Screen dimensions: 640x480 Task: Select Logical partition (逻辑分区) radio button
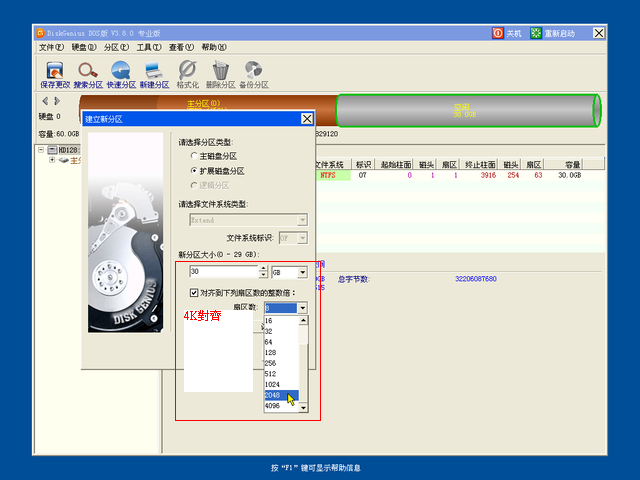(x=194, y=185)
